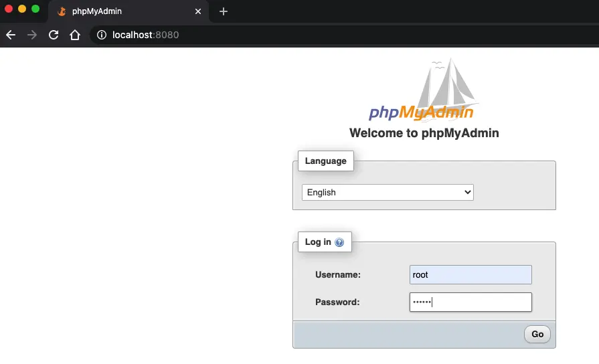Click the "Log in" legend text
The width and height of the screenshot is (599, 364).
pos(318,242)
